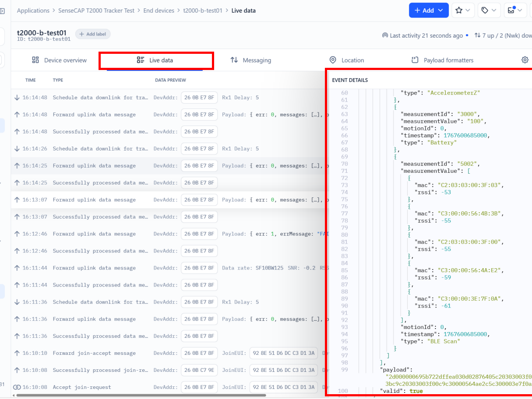The width and height of the screenshot is (532, 399).
Task: Select 16:10:08 Successfully processed join-request row
Action: (x=169, y=371)
